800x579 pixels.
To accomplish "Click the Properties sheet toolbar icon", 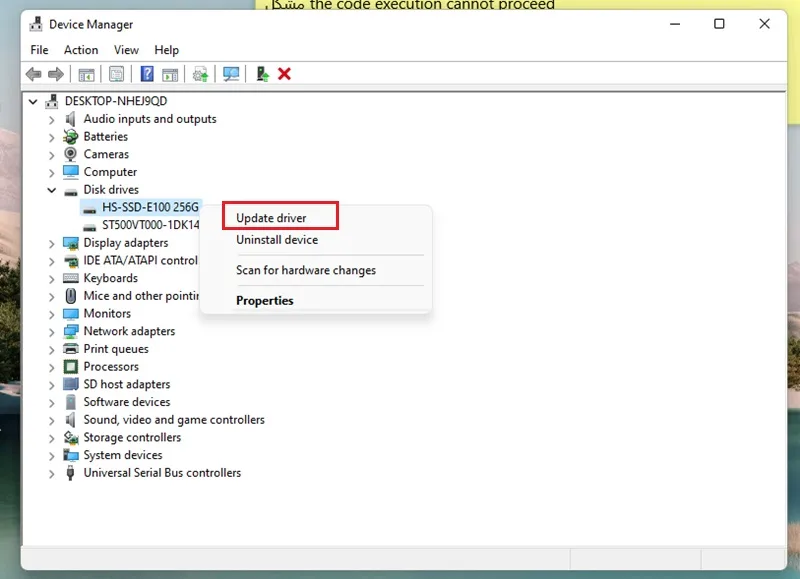I will [116, 74].
